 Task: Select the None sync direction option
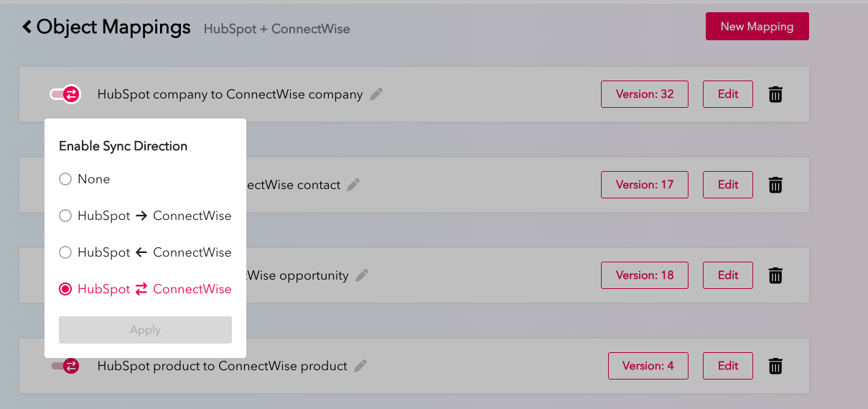[x=65, y=179]
